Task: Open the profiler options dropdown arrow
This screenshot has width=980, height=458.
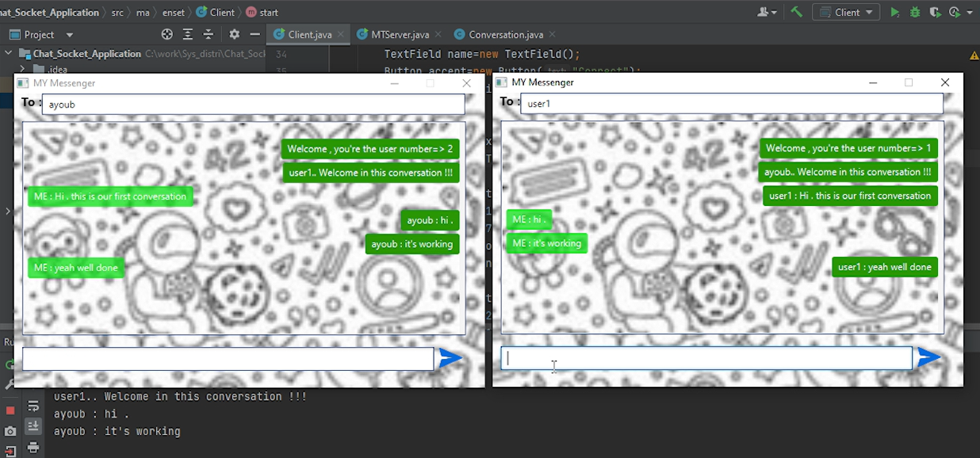Action: [x=968, y=12]
